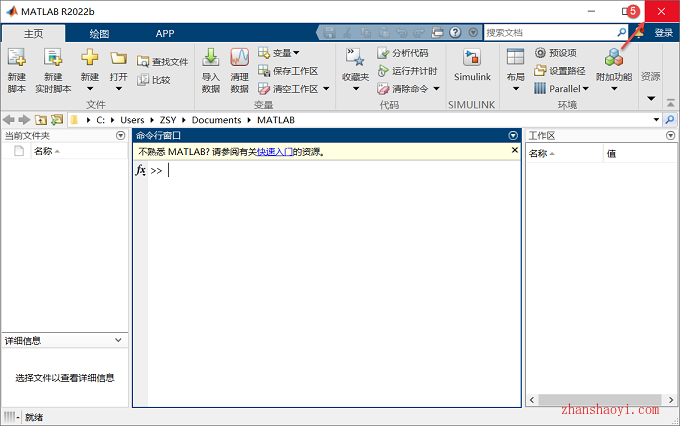Click the Analyze Code (分析代码) icon
Viewport: 680px width, 426px height.
383,53
